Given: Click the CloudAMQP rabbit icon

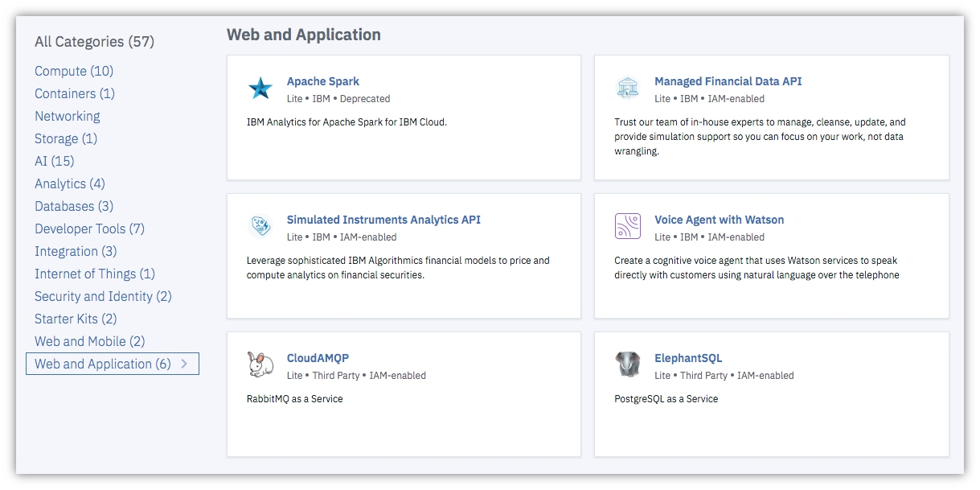Looking at the screenshot, I should click(x=260, y=365).
